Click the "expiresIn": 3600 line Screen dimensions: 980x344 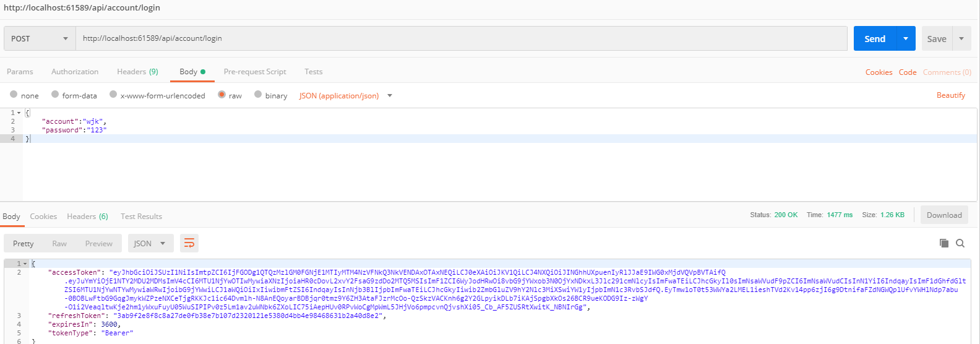tap(84, 324)
